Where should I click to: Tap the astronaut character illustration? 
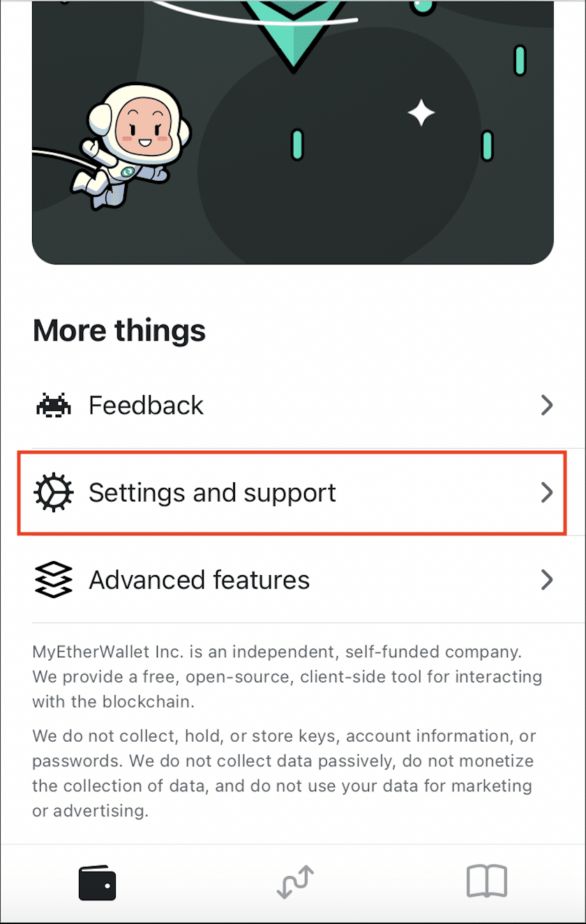point(133,143)
